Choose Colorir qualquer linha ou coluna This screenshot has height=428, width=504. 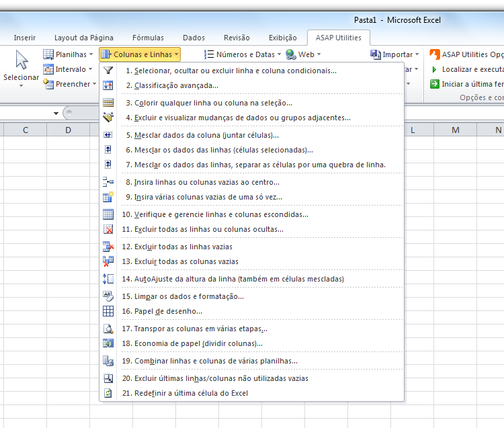point(252,103)
